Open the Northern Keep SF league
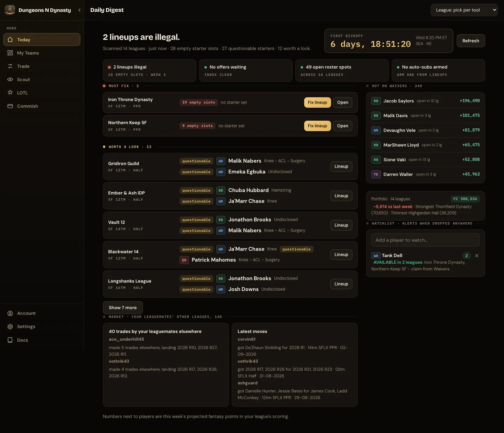Viewport: 504px width, 433px height. 343,126
